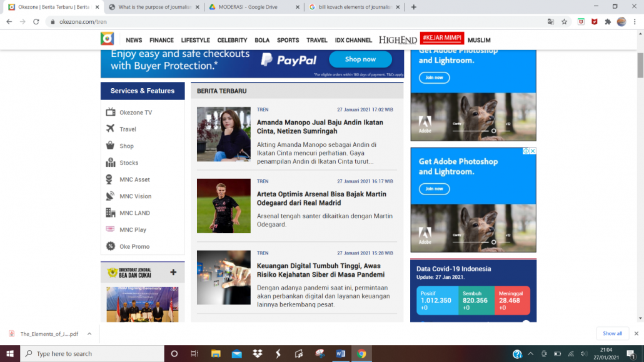Open Okezone TV from sidebar
644x362 pixels.
(x=129, y=112)
